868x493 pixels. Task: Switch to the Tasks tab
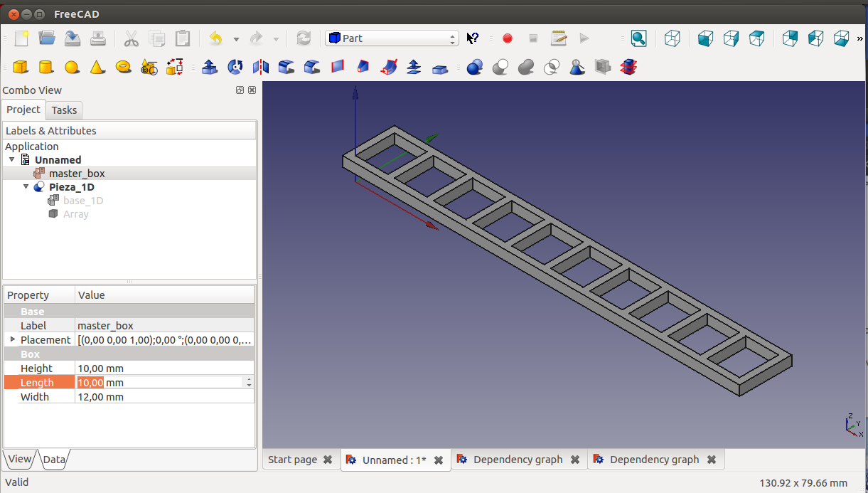coord(64,110)
